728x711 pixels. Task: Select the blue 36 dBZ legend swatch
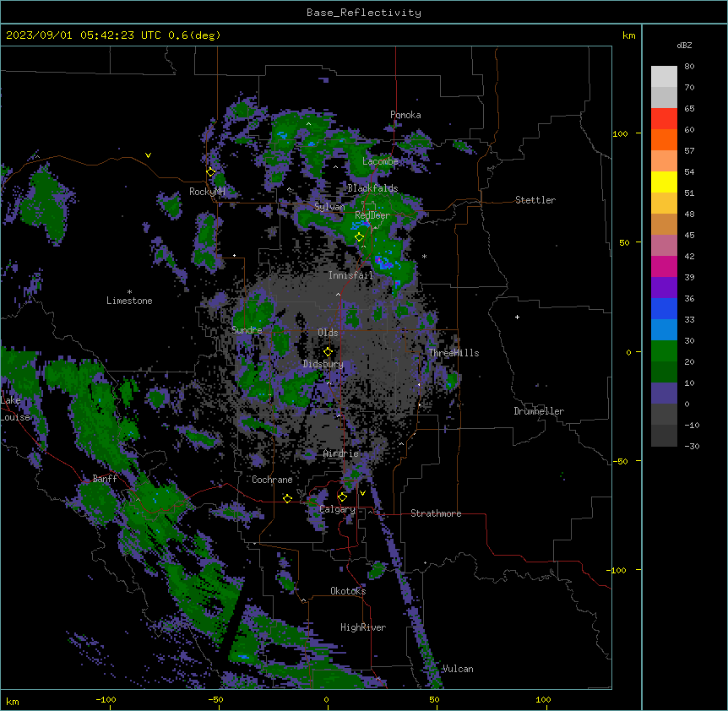pos(664,308)
